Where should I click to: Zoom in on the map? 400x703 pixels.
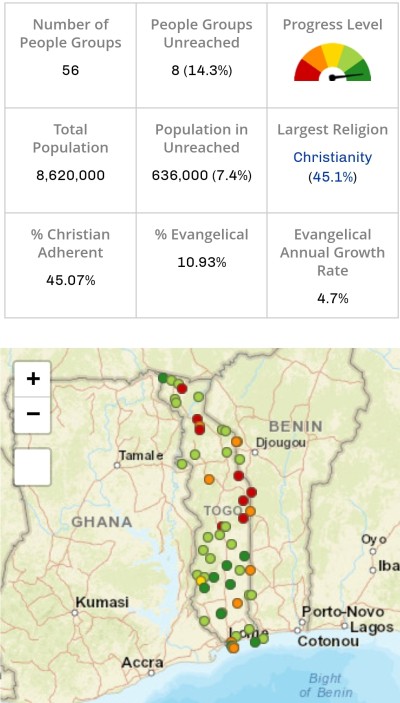[x=32, y=379]
